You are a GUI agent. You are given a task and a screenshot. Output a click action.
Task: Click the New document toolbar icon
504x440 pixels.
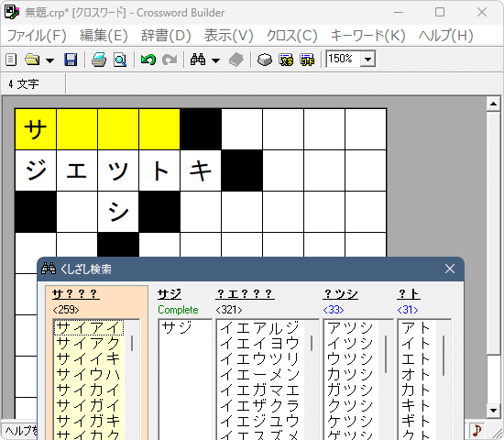(x=11, y=60)
